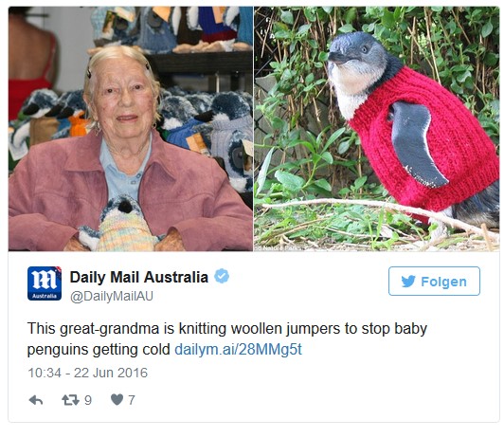The width and height of the screenshot is (504, 438).
Task: Click the retweet count 9
Action: pyautogui.click(x=88, y=400)
